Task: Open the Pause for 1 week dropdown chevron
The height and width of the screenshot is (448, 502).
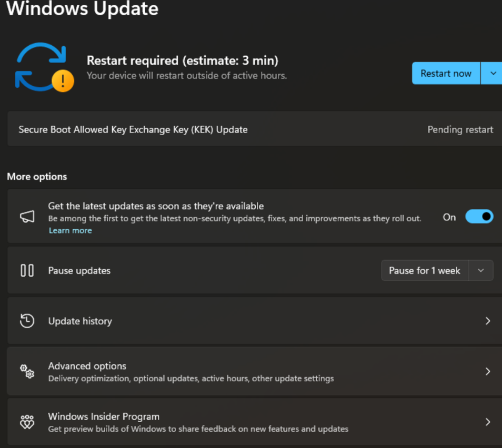Action: [x=481, y=270]
